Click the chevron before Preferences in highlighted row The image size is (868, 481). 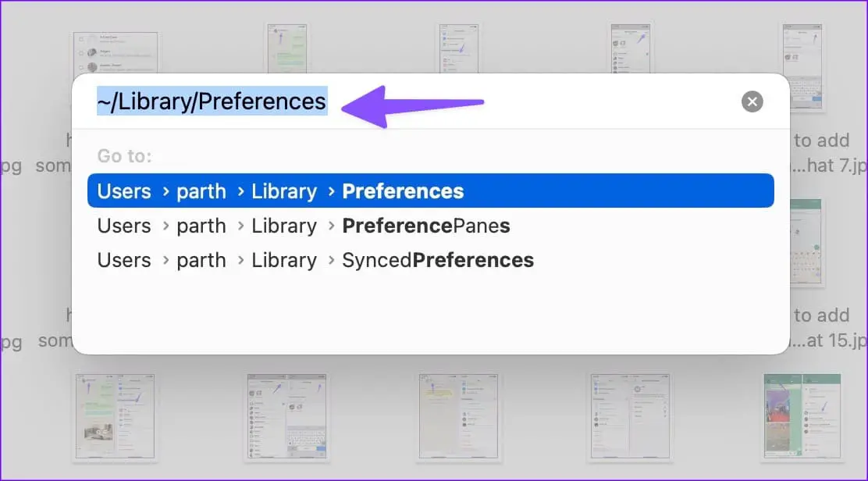tap(331, 191)
